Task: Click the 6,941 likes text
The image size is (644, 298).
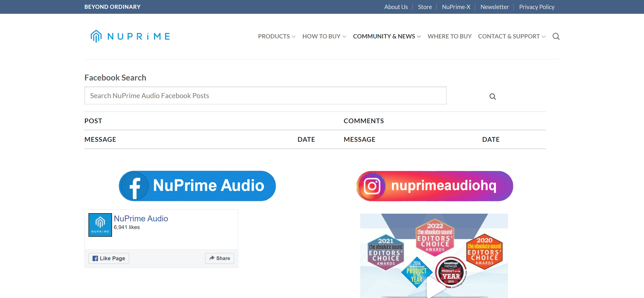Action: coord(126,227)
